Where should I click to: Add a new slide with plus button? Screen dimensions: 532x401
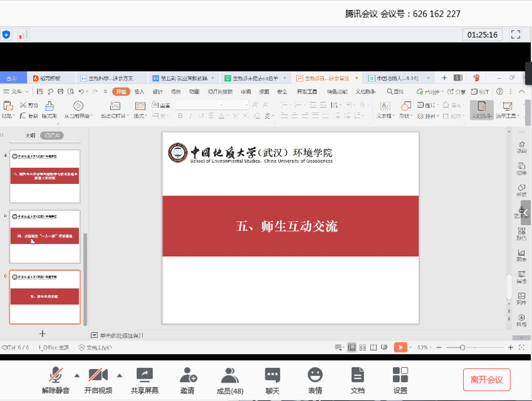pyautogui.click(x=42, y=333)
